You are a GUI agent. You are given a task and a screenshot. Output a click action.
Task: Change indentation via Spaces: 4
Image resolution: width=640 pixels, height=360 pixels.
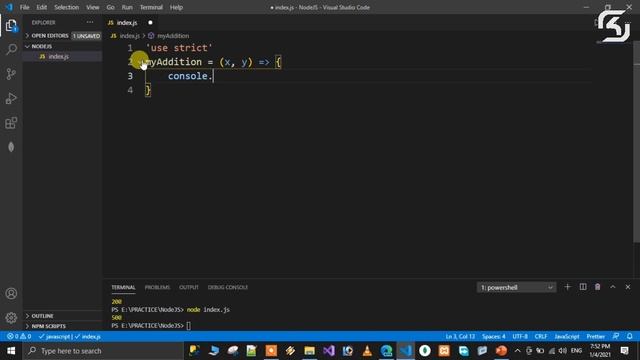point(493,336)
